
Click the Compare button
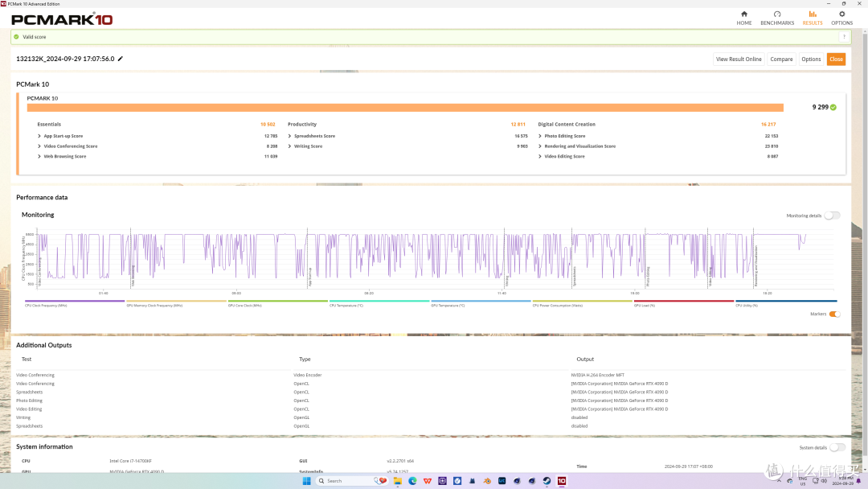point(781,60)
